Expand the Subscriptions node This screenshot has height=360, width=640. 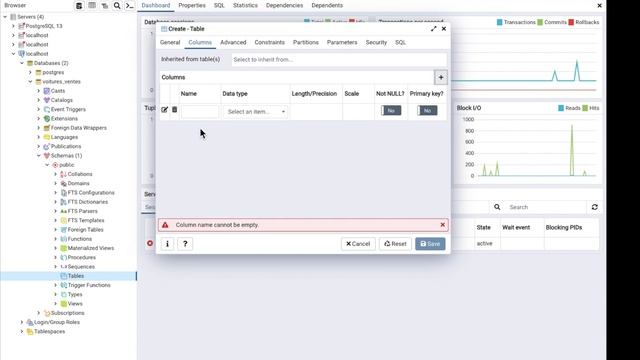(x=39, y=313)
